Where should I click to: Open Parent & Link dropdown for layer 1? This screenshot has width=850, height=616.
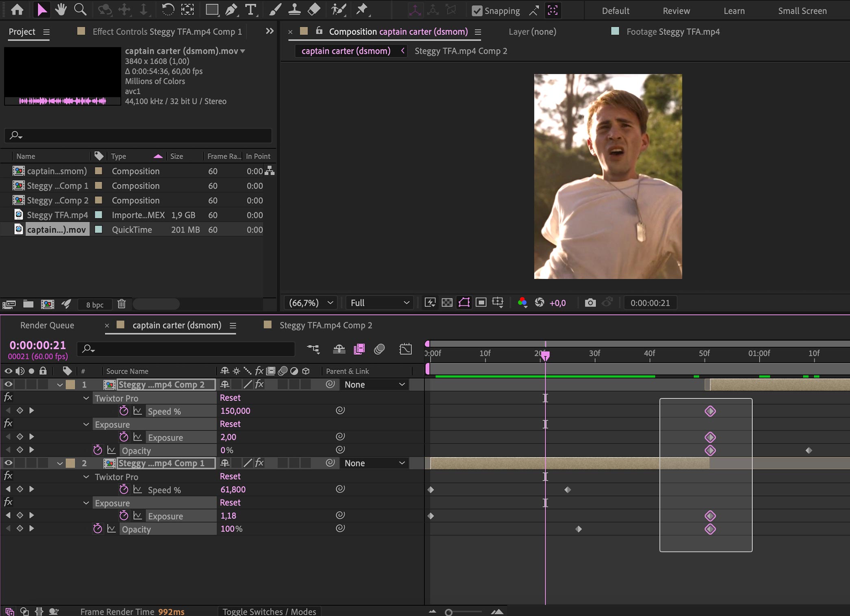[x=374, y=384]
